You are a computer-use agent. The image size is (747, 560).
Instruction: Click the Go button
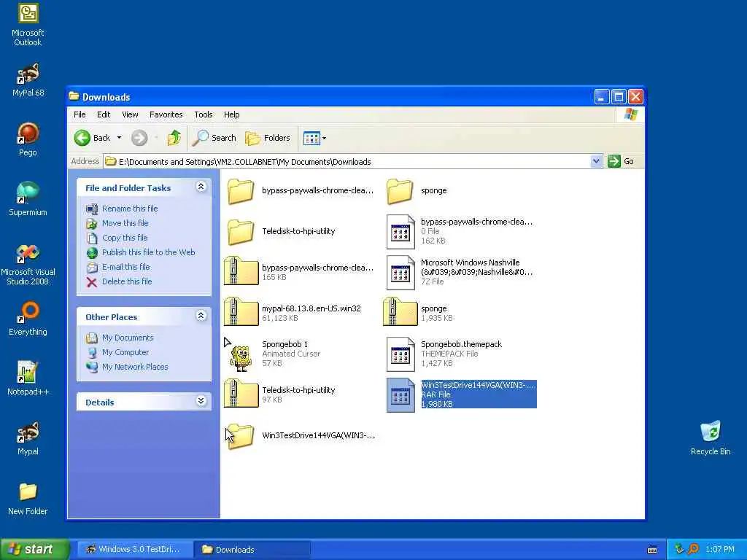[622, 161]
